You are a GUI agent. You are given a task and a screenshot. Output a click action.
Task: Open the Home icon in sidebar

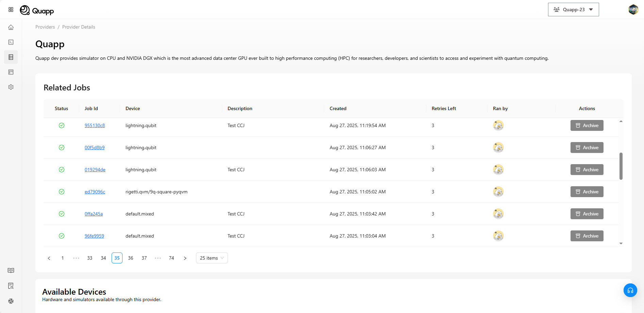11,27
